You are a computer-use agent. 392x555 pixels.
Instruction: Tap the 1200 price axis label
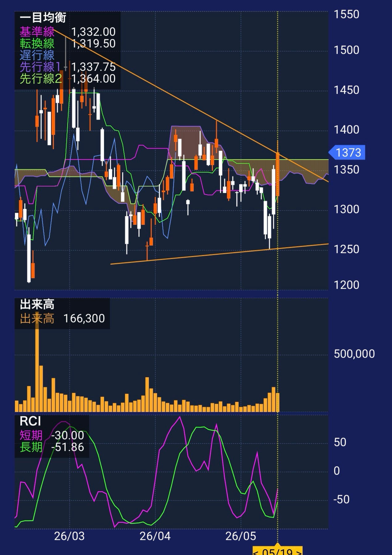pyautogui.click(x=346, y=285)
